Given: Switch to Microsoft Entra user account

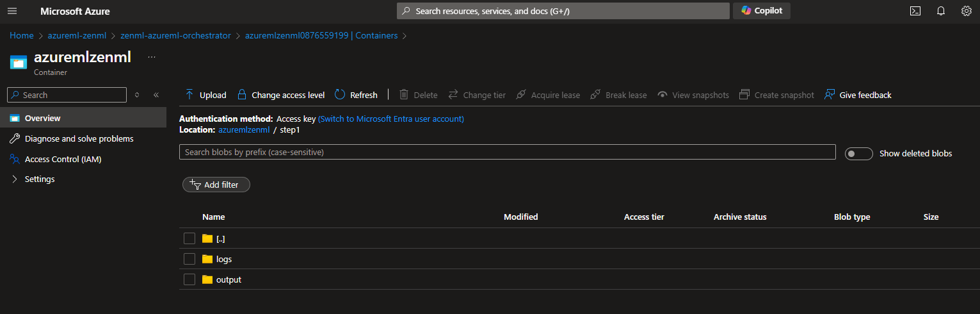Looking at the screenshot, I should point(391,119).
